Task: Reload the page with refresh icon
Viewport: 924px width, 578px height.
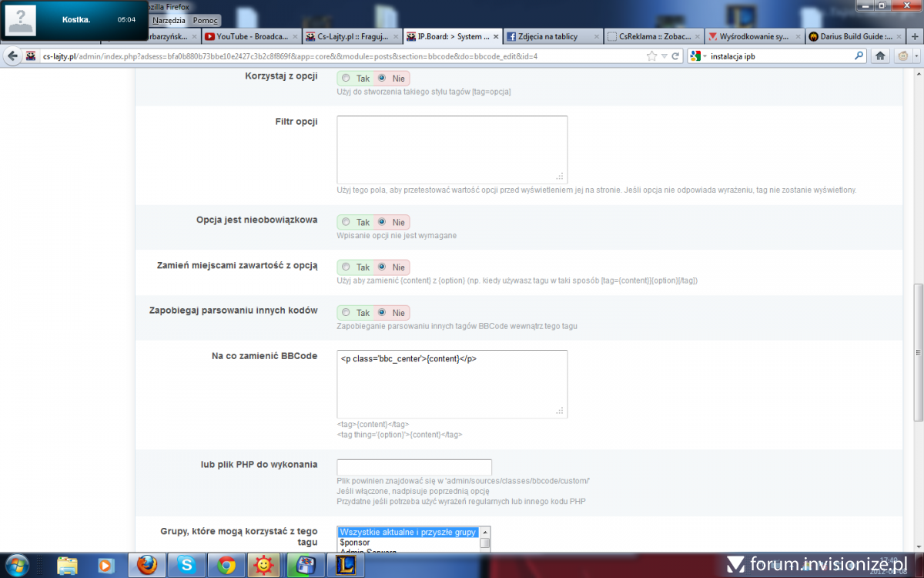Action: 675,56
